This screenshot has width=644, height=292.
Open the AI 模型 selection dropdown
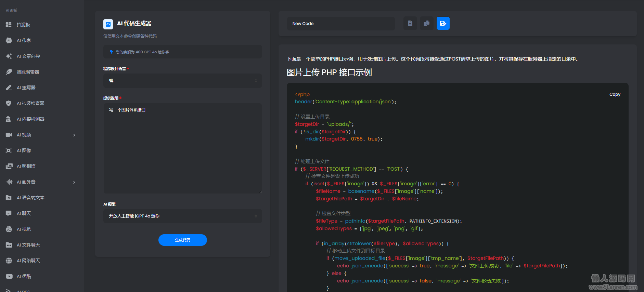click(182, 216)
